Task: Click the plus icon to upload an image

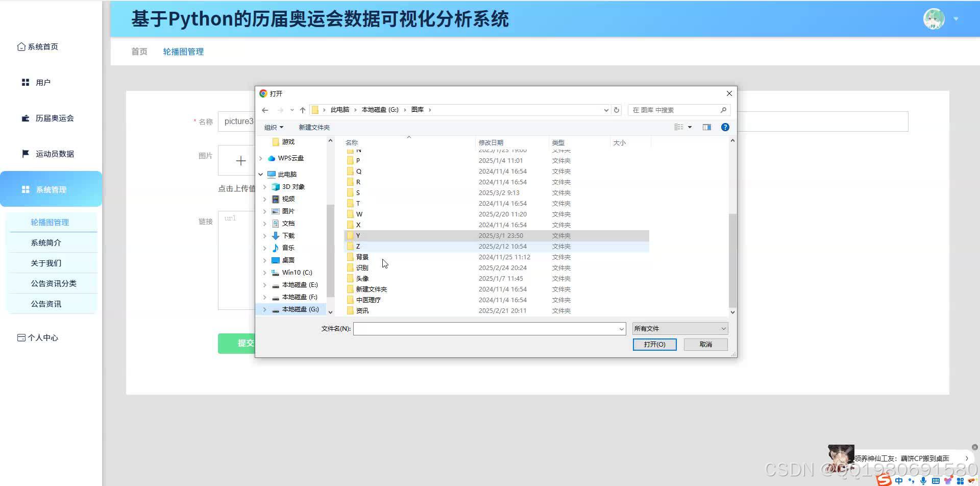Action: (x=240, y=160)
